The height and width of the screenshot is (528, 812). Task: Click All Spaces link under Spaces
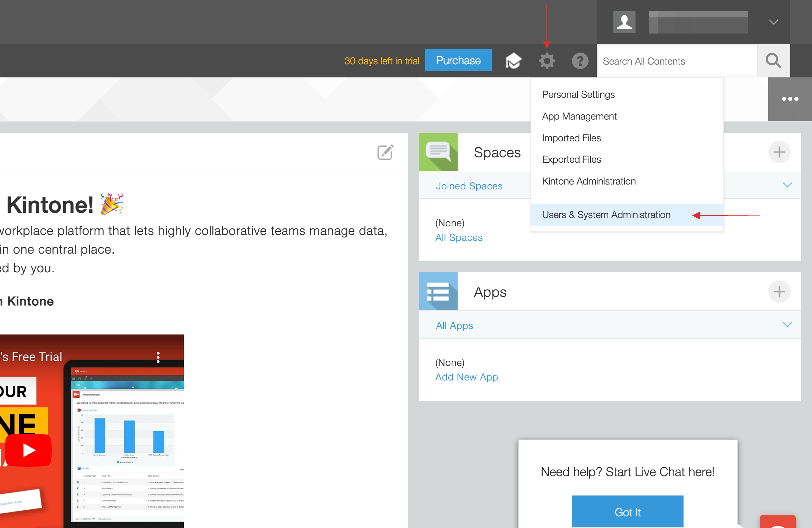459,237
